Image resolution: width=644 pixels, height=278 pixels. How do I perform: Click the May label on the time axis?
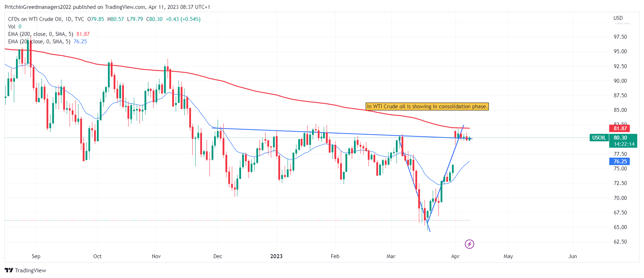pos(508,256)
